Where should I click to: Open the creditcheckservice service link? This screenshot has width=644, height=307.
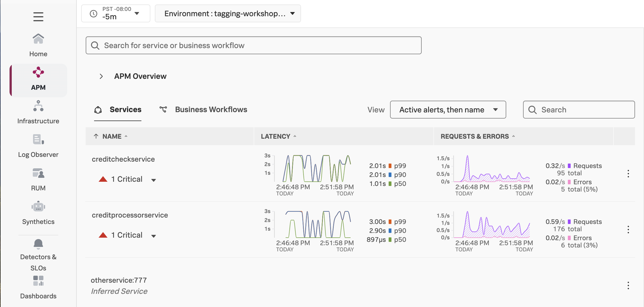123,159
